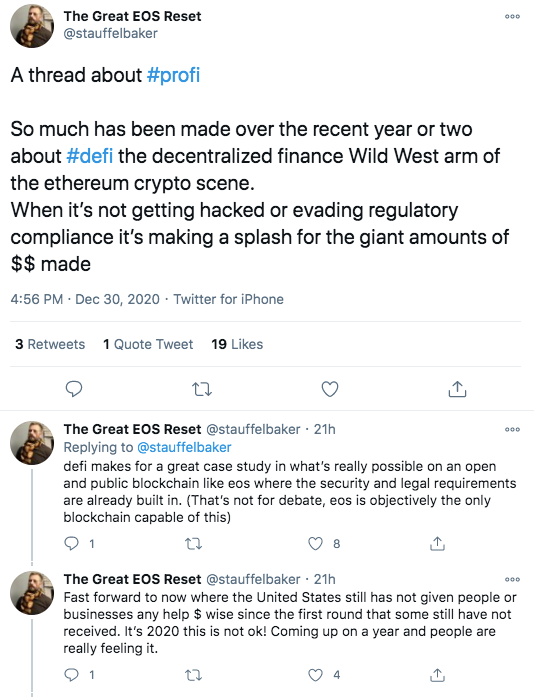Like the main tweet with the heart icon
Viewport: 534px width, 697px height.
(x=329, y=389)
